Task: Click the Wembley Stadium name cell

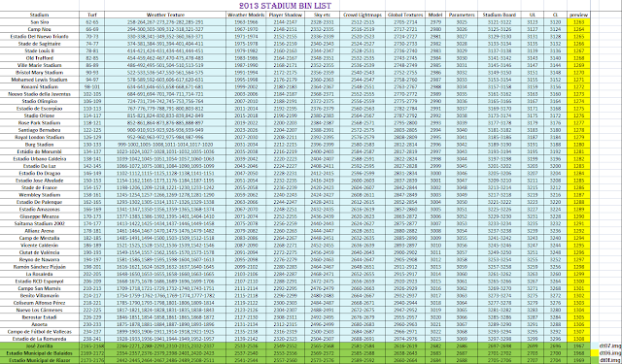Action: (x=39, y=195)
